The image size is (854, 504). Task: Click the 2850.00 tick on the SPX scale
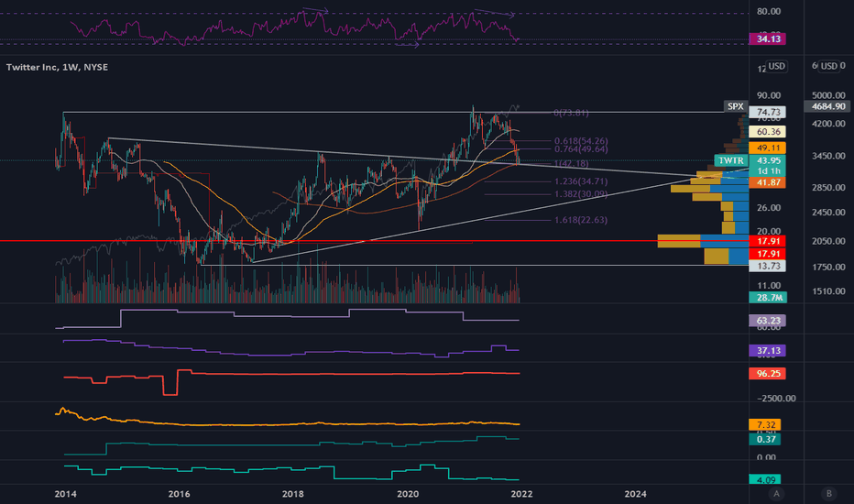[828, 188]
